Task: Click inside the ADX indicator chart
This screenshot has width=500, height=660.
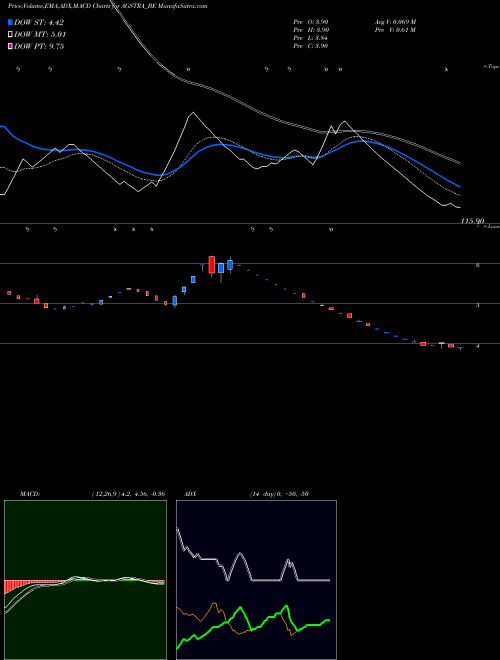Action: [x=256, y=580]
